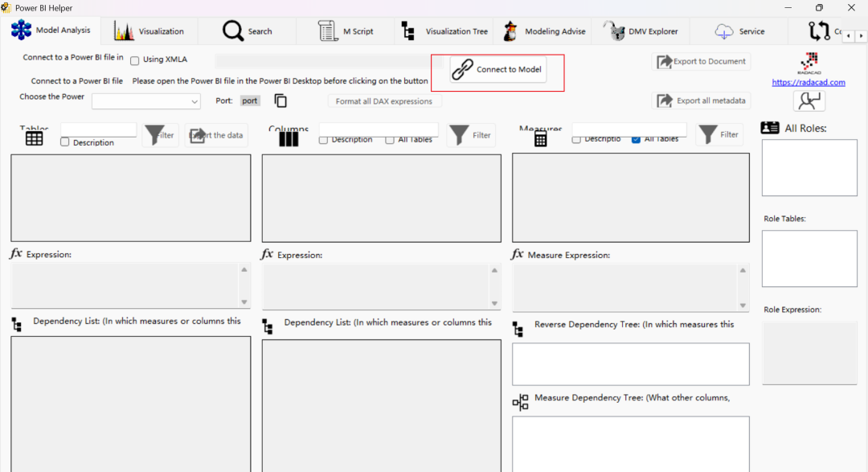Click the Export to Document button
Viewport: 868px width, 472px height.
701,61
